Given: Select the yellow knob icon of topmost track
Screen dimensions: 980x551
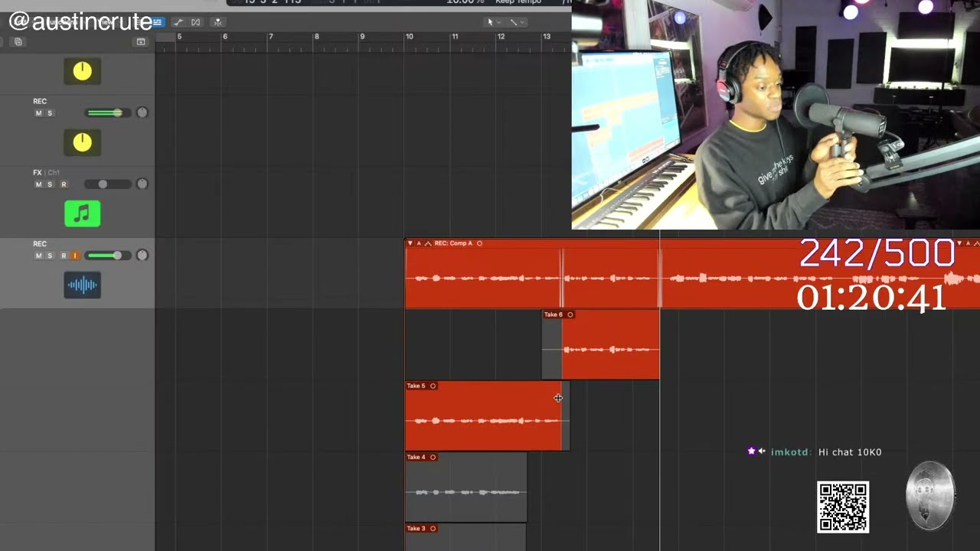Looking at the screenshot, I should tap(82, 71).
